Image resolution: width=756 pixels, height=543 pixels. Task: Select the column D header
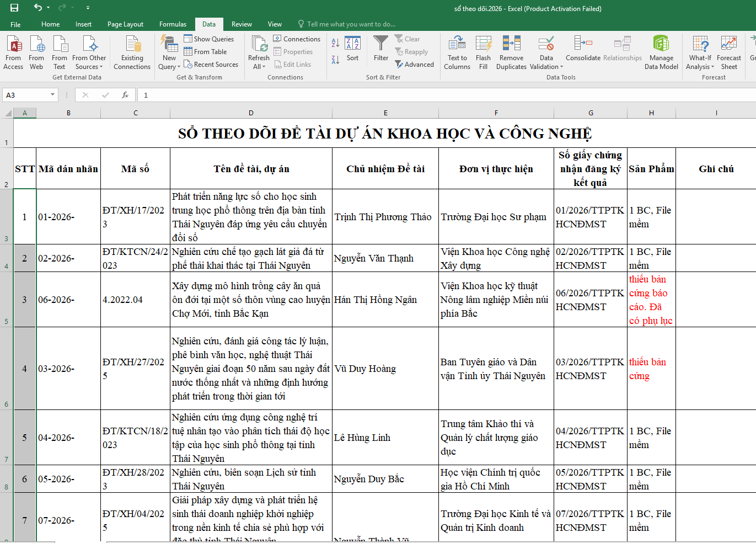(251, 113)
